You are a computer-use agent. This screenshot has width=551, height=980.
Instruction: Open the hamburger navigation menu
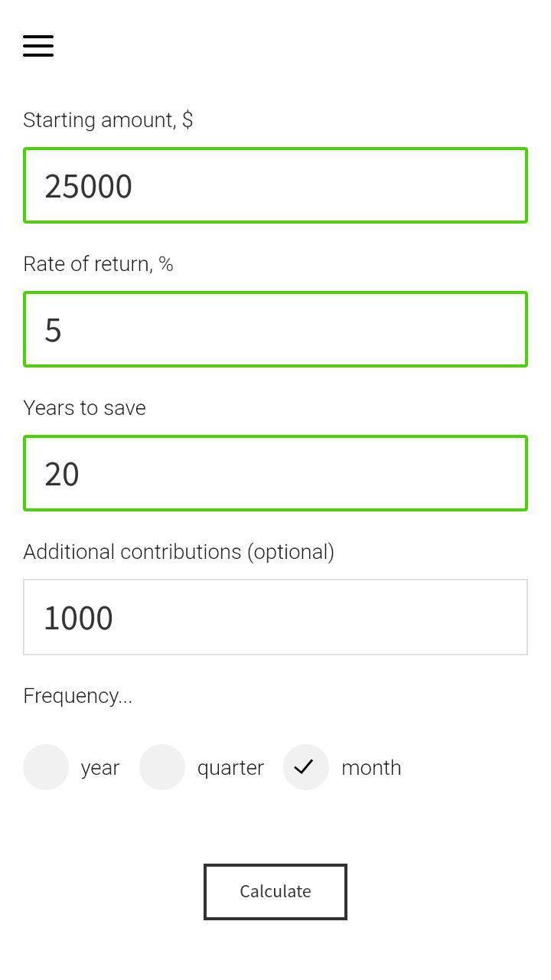click(38, 46)
